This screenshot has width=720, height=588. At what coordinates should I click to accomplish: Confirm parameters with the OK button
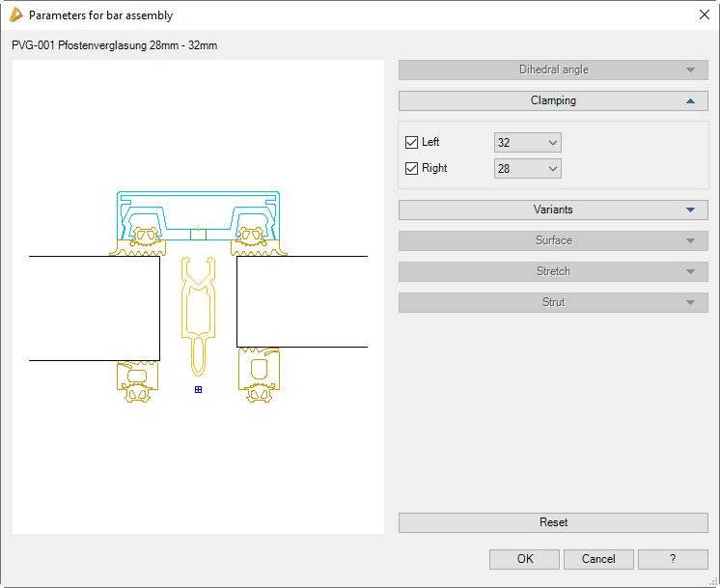click(x=524, y=559)
